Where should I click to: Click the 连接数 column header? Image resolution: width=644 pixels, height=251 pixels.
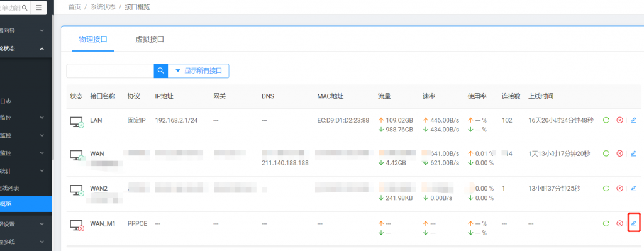tap(511, 96)
